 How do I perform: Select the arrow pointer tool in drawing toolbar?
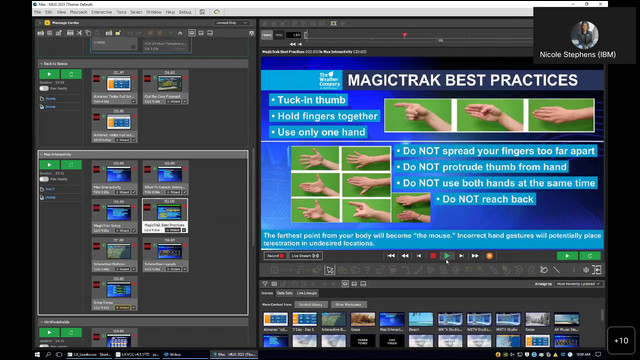[x=330, y=270]
